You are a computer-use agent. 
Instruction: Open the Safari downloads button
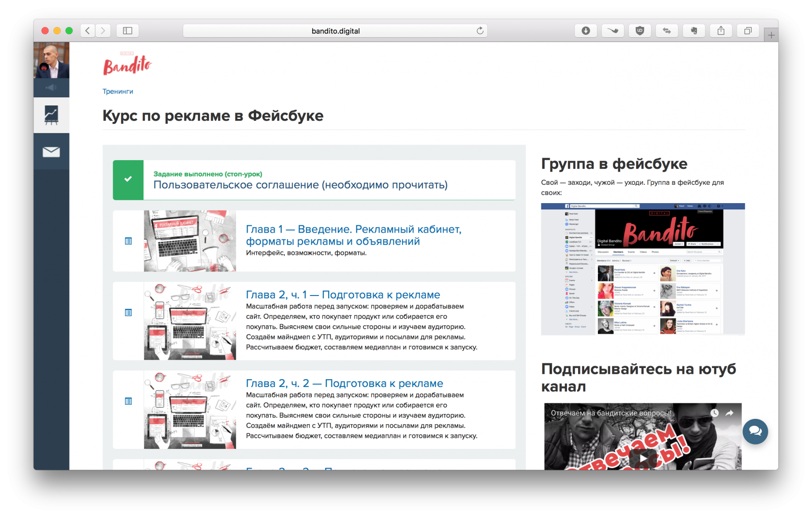point(586,30)
